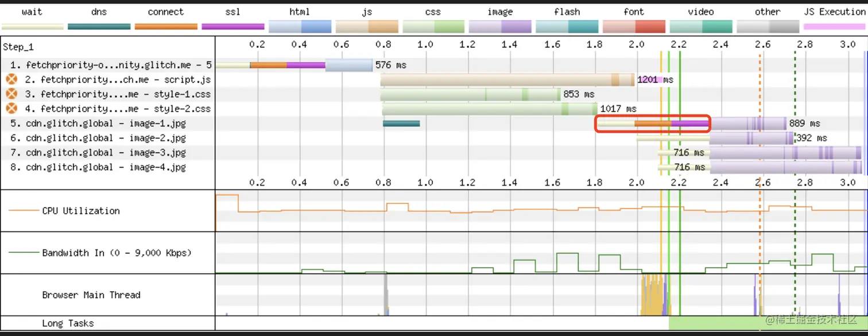This screenshot has width=868, height=336.
Task: Click the 1.0 tick on top time axis
Action: 425,44
